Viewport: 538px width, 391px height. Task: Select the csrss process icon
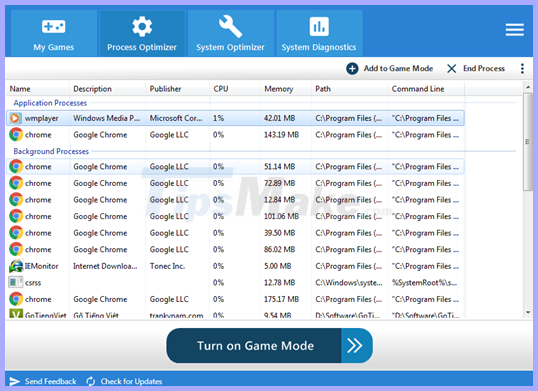[15, 283]
